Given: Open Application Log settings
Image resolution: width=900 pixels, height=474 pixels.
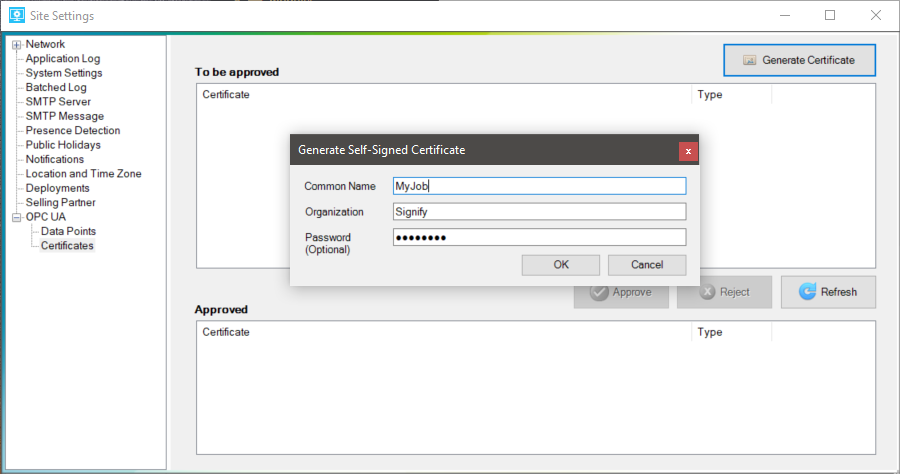Looking at the screenshot, I should coord(63,59).
